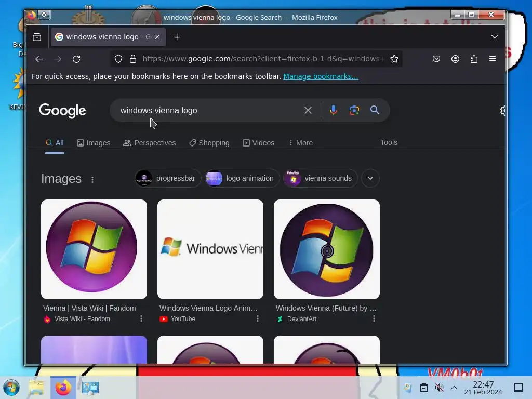Open Firefox View from tab bar

[x=37, y=37]
